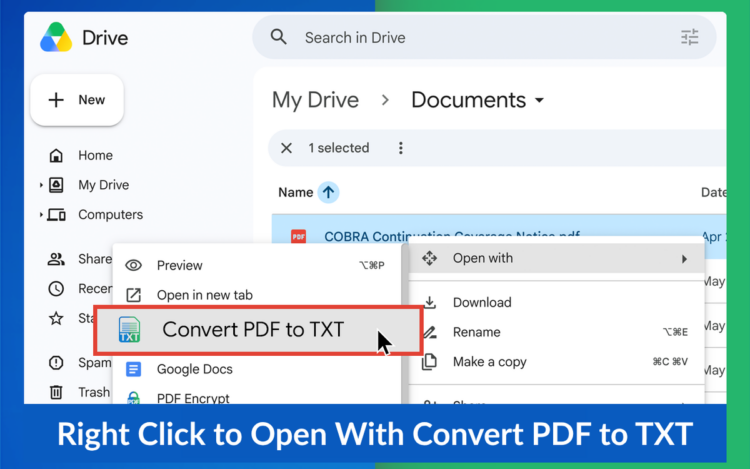This screenshot has width=750, height=469.
Task: Type in the Search in Drive field
Action: click(x=484, y=37)
